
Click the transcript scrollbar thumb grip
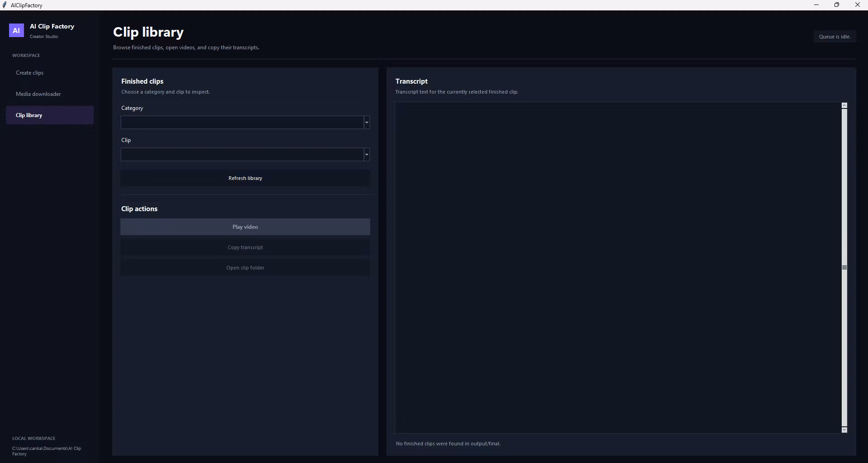844,268
